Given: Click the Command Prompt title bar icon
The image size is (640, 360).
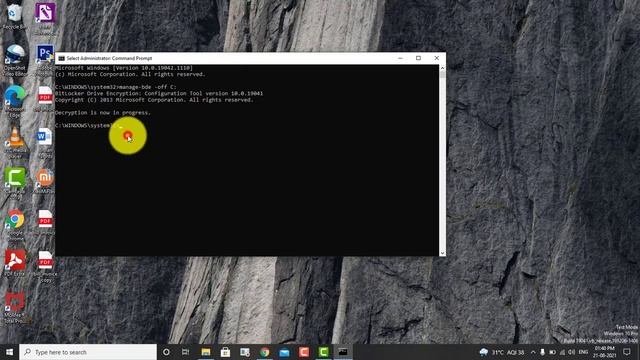Looking at the screenshot, I should (x=61, y=58).
